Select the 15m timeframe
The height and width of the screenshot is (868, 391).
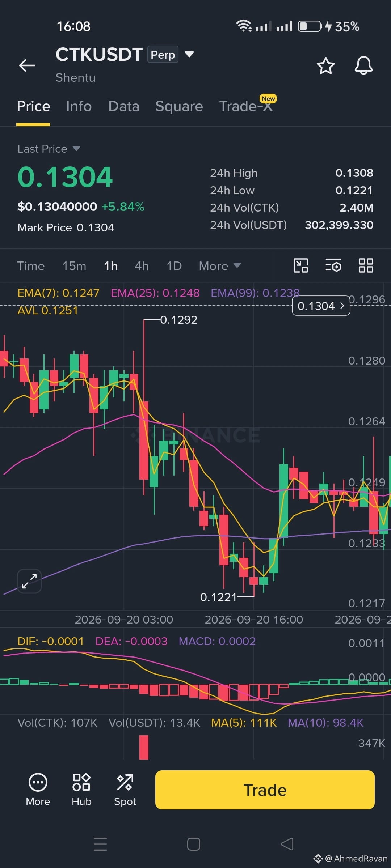tap(74, 266)
